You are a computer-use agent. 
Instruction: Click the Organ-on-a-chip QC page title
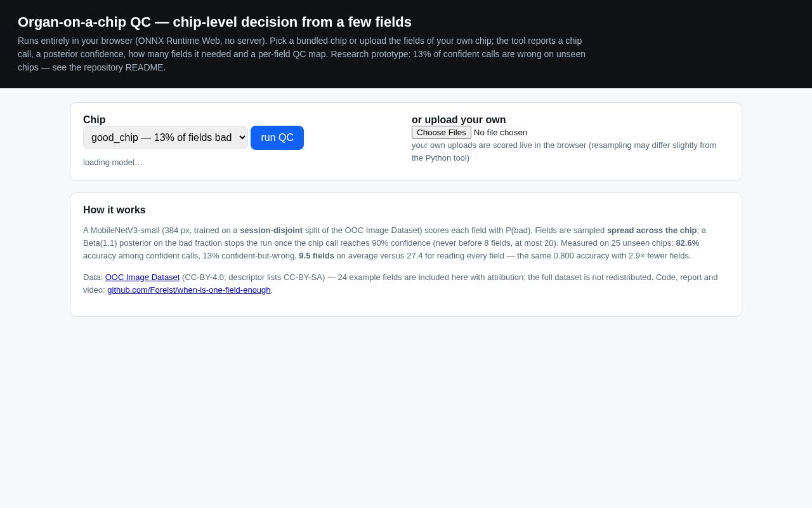(x=214, y=22)
